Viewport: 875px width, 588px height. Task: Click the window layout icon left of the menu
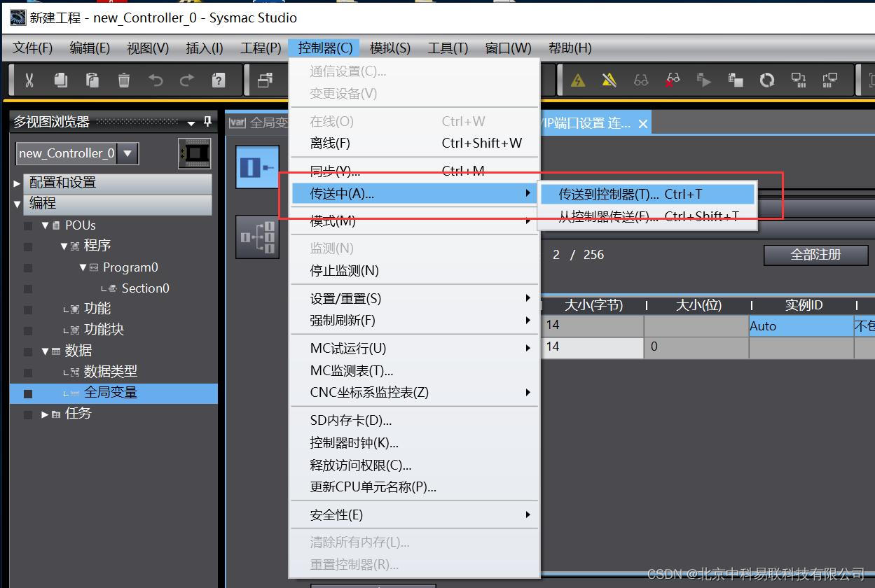coord(265,80)
